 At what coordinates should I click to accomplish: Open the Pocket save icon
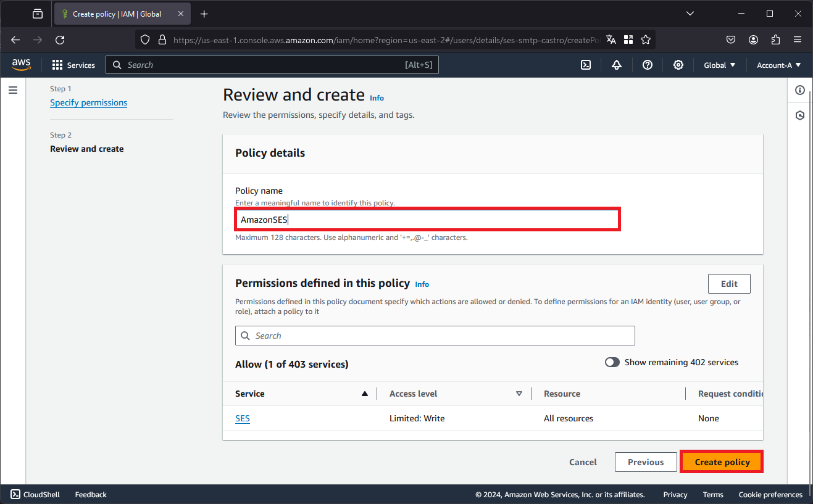[x=731, y=39]
